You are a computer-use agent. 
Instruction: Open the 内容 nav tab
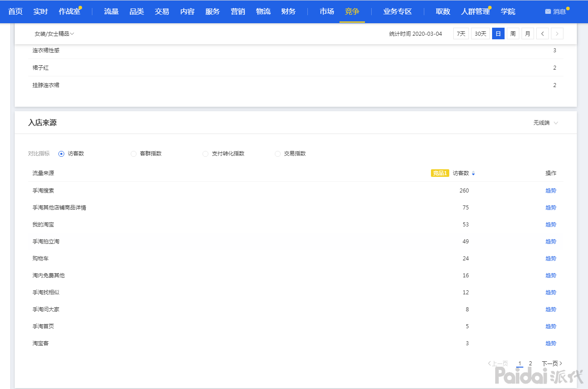point(187,12)
